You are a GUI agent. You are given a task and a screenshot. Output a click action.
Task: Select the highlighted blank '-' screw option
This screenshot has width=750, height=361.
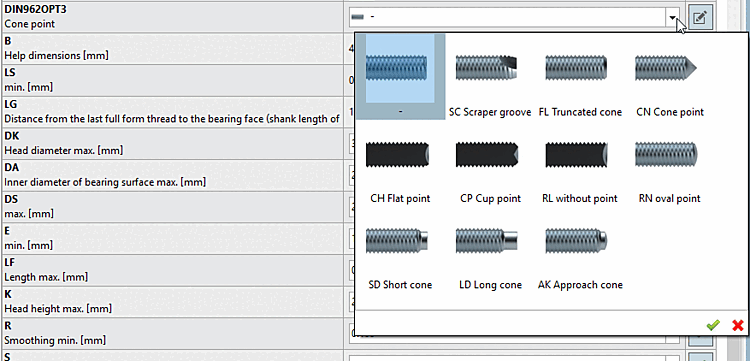tap(400, 77)
